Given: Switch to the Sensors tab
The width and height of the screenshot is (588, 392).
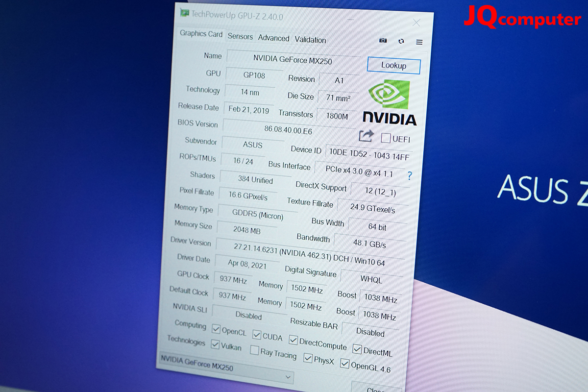Looking at the screenshot, I should point(240,37).
